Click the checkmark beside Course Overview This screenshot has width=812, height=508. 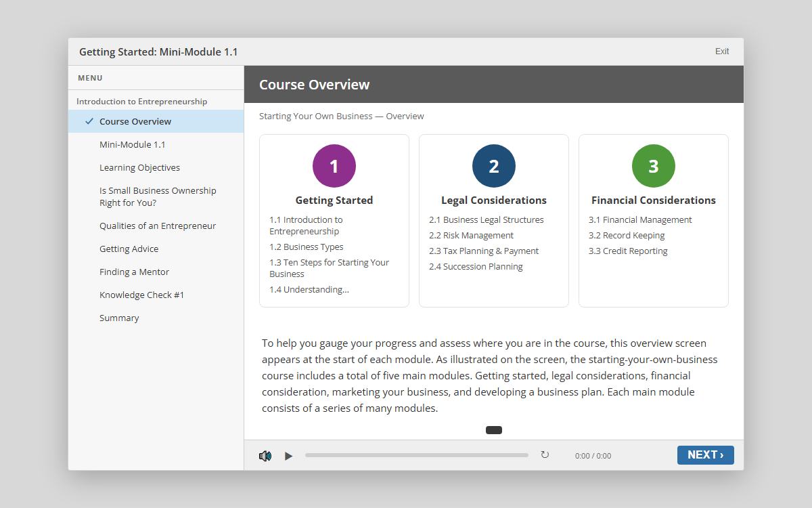(89, 121)
